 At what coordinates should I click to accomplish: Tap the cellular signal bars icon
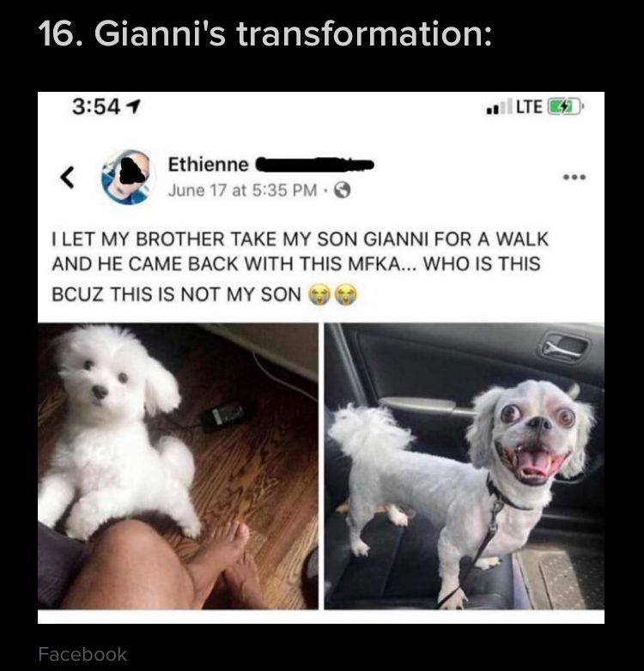coord(499,106)
